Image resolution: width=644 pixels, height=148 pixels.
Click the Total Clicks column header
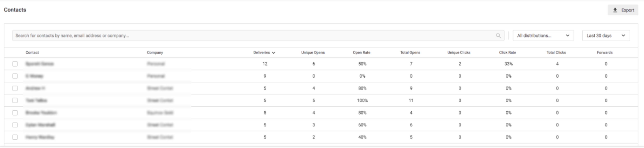556,52
